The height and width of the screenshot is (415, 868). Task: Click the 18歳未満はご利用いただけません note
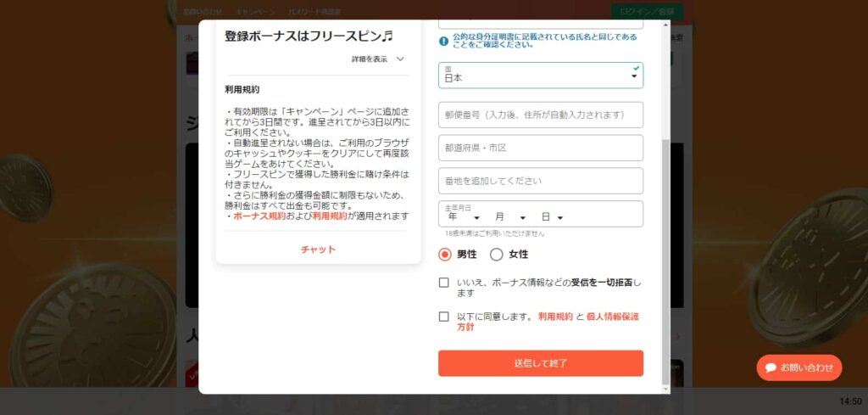coord(494,234)
